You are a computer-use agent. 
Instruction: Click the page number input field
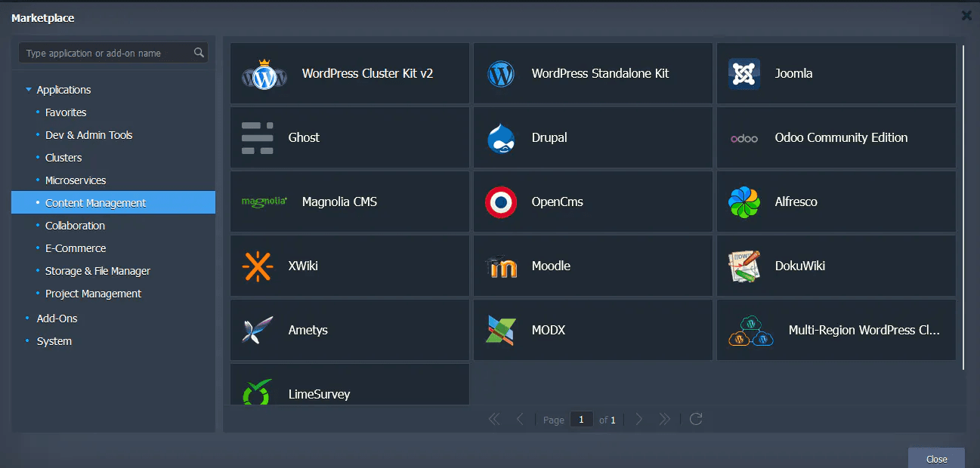581,419
